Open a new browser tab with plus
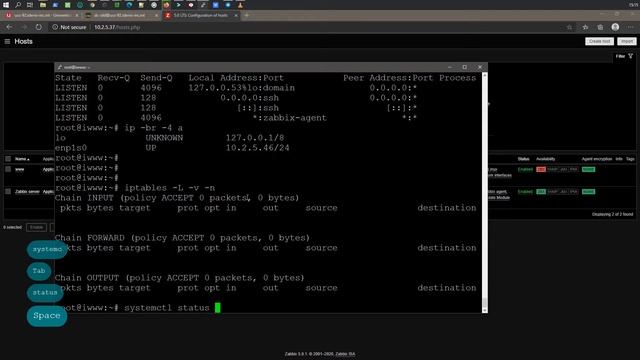The height and width of the screenshot is (360, 640). pyautogui.click(x=246, y=15)
